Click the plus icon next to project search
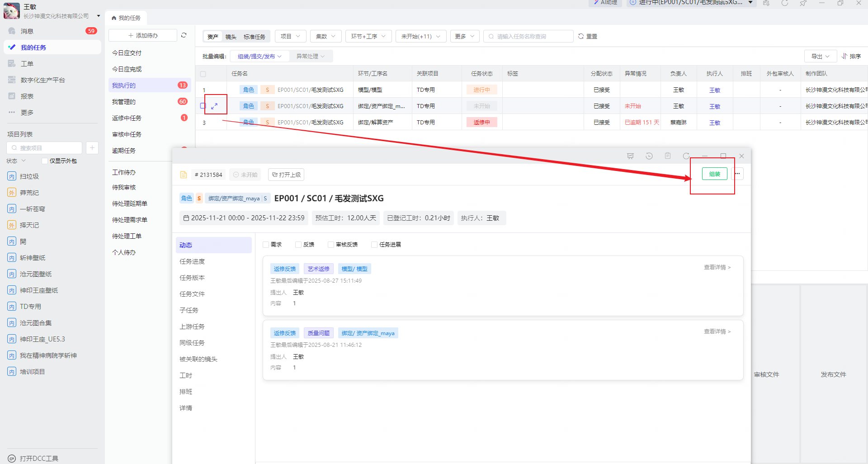 pos(92,148)
